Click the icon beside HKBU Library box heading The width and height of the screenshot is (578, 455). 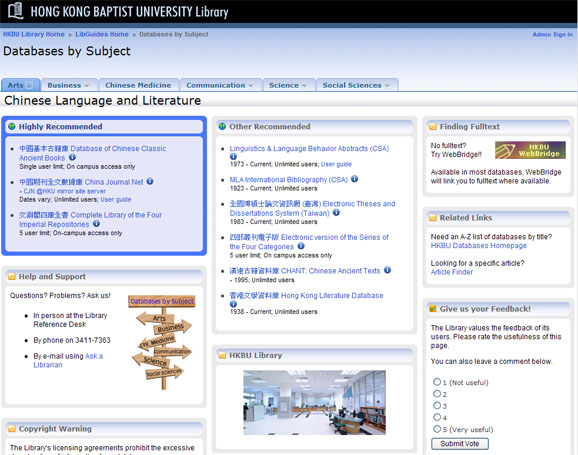point(222,355)
